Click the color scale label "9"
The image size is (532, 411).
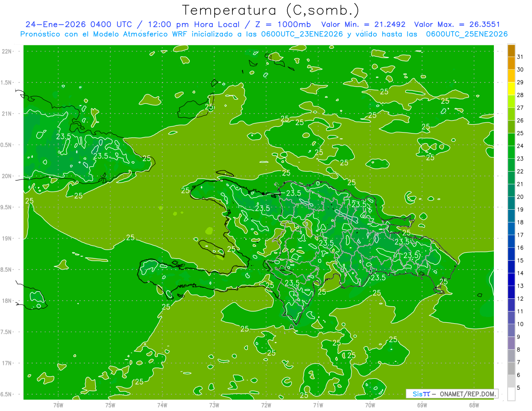click(518, 337)
